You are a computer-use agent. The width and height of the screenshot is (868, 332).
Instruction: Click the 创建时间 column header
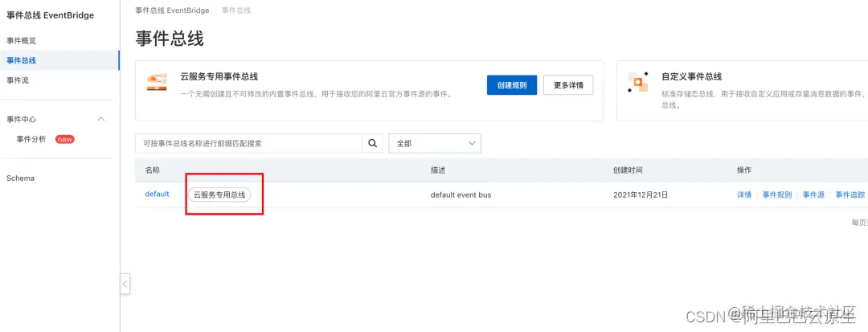[628, 170]
